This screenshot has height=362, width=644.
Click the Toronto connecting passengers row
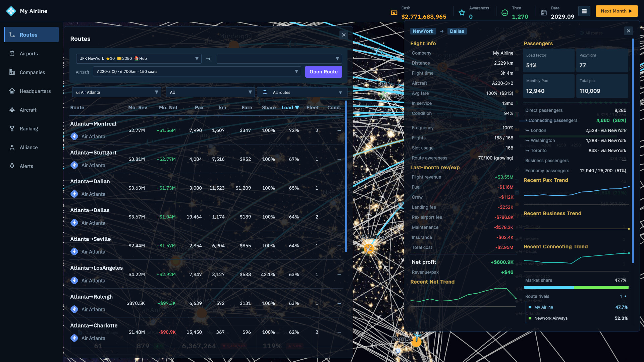tap(576, 150)
